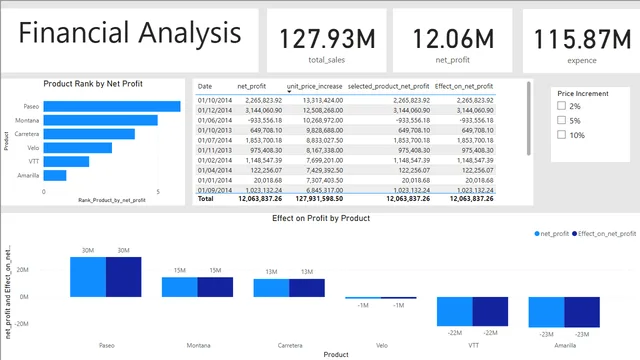The height and width of the screenshot is (360, 640).
Task: Select the Paseo bar in rank chart
Action: point(112,107)
